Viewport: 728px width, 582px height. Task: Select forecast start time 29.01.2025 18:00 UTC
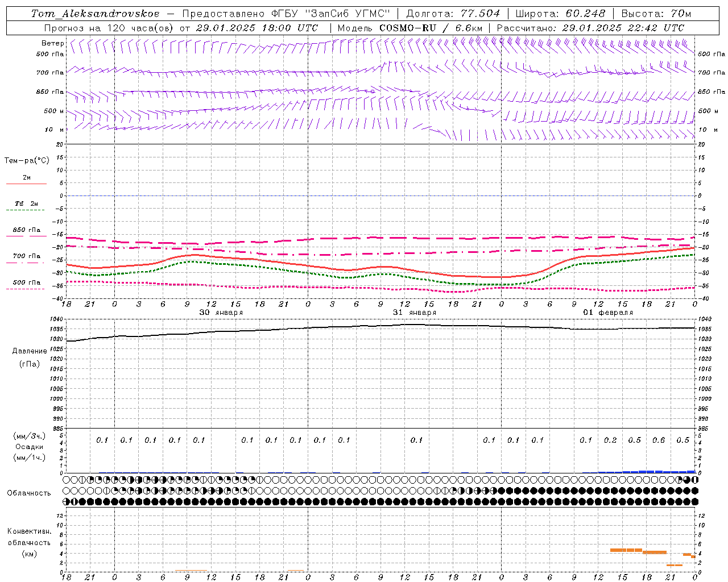pos(257,27)
